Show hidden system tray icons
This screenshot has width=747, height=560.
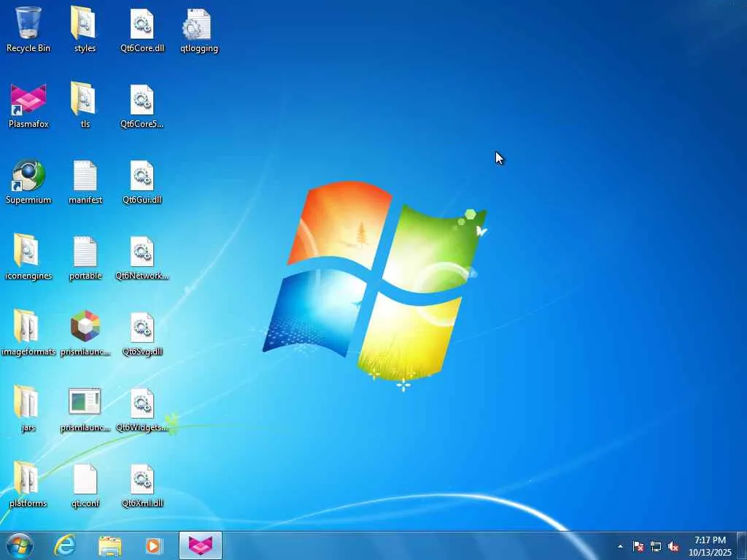[620, 546]
